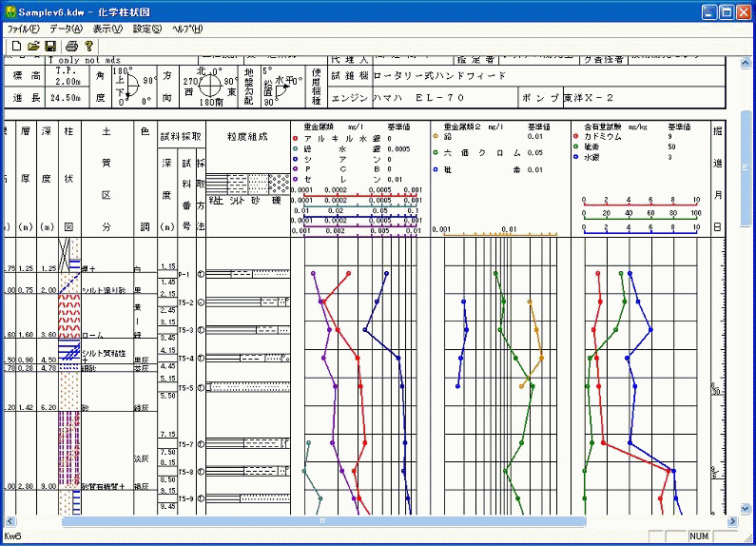Open the ヘルプ(H) menu
Viewport: 756px width, 546px height.
click(x=187, y=29)
